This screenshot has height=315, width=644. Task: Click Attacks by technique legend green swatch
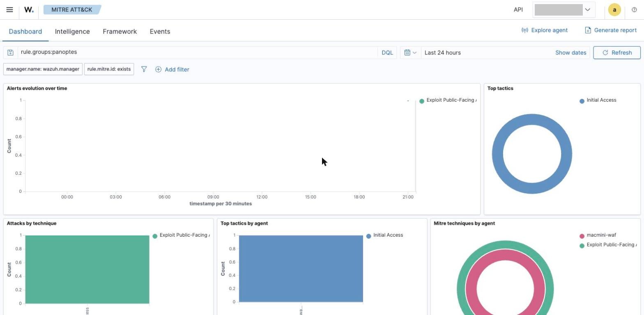[155, 236]
